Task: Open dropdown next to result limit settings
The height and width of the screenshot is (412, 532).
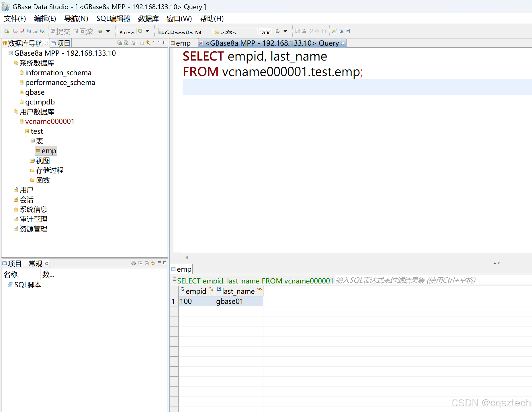Action: click(285, 31)
